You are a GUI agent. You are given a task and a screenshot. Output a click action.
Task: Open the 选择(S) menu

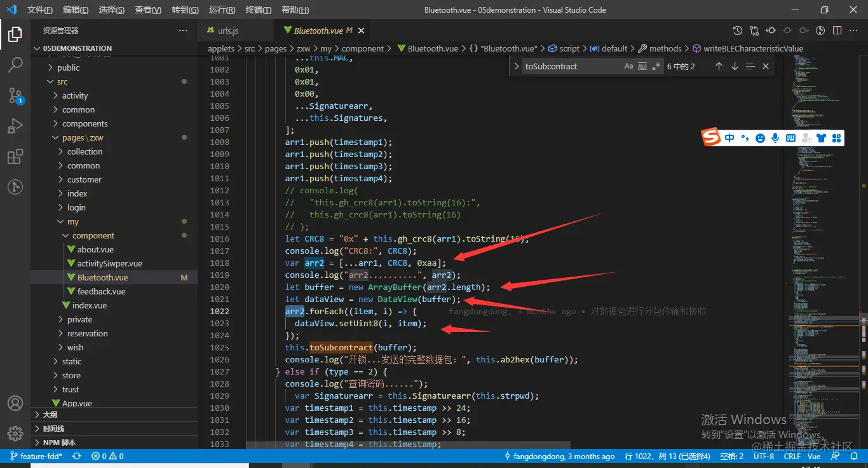[x=112, y=10]
